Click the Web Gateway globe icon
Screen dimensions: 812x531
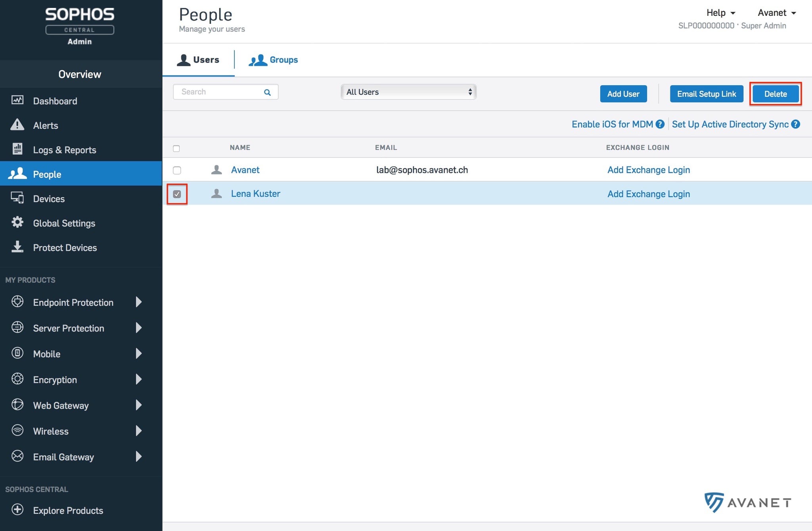[x=17, y=405]
